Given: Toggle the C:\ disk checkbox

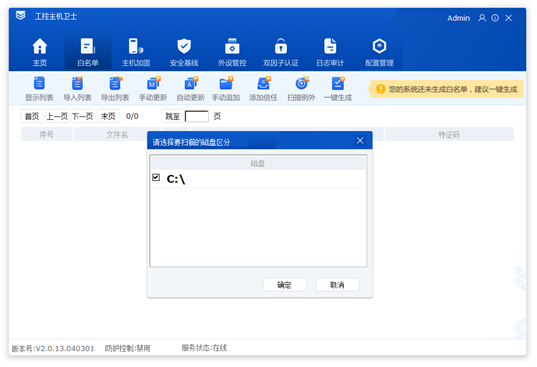Looking at the screenshot, I should (156, 177).
